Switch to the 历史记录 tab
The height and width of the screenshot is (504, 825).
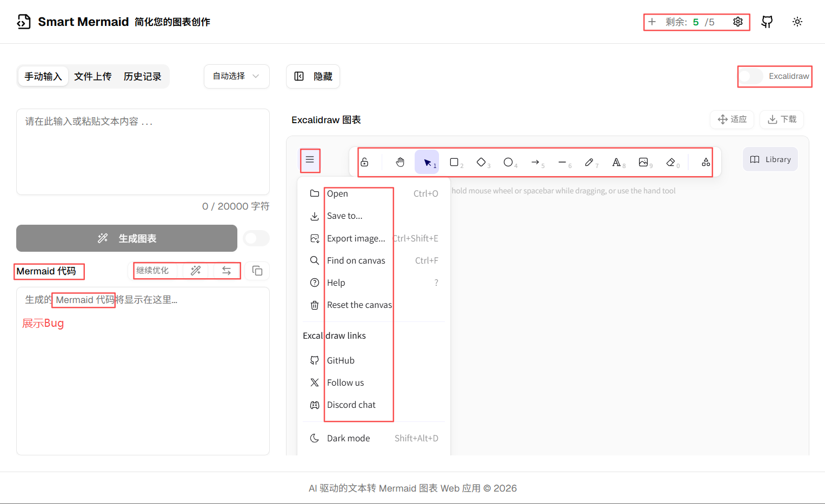pos(143,76)
